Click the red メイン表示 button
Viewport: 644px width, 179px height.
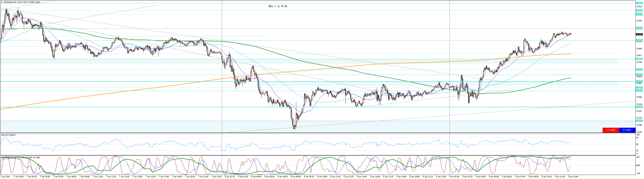[610, 130]
